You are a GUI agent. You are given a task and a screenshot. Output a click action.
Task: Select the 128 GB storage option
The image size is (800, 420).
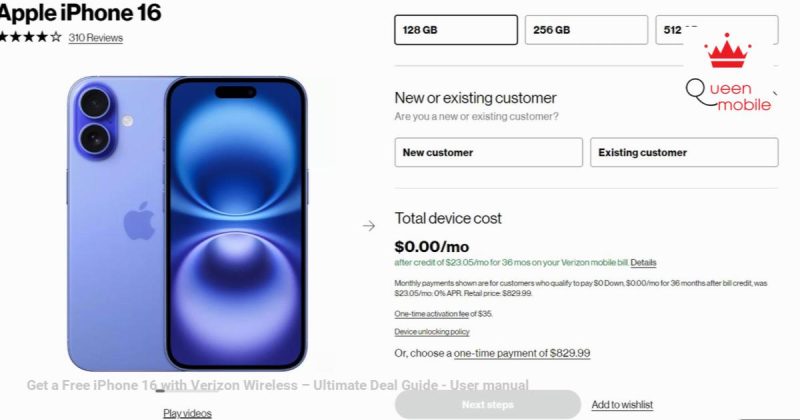pos(456,30)
